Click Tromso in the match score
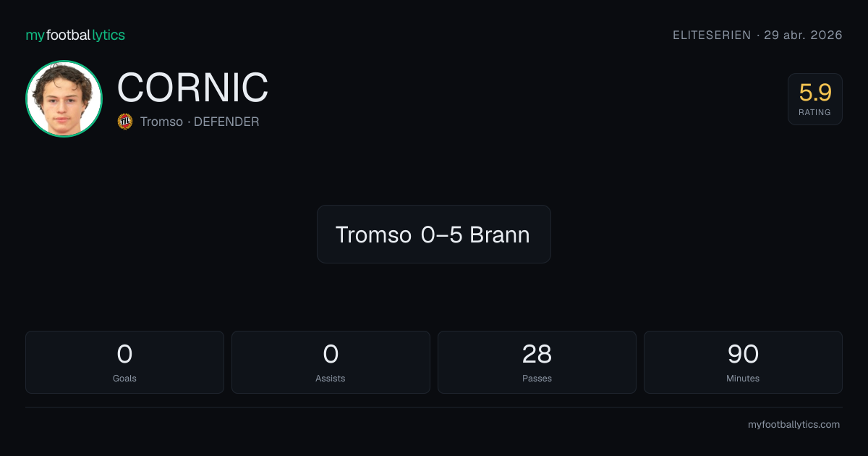 click(373, 235)
